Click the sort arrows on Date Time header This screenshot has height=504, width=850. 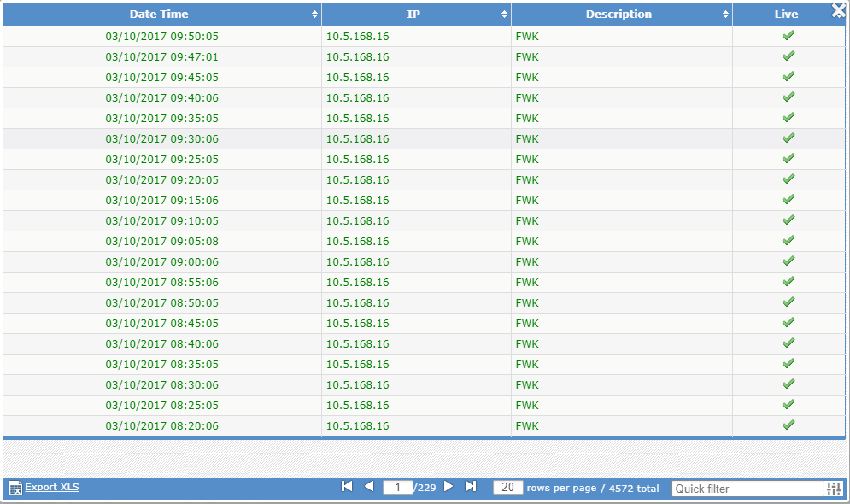314,14
